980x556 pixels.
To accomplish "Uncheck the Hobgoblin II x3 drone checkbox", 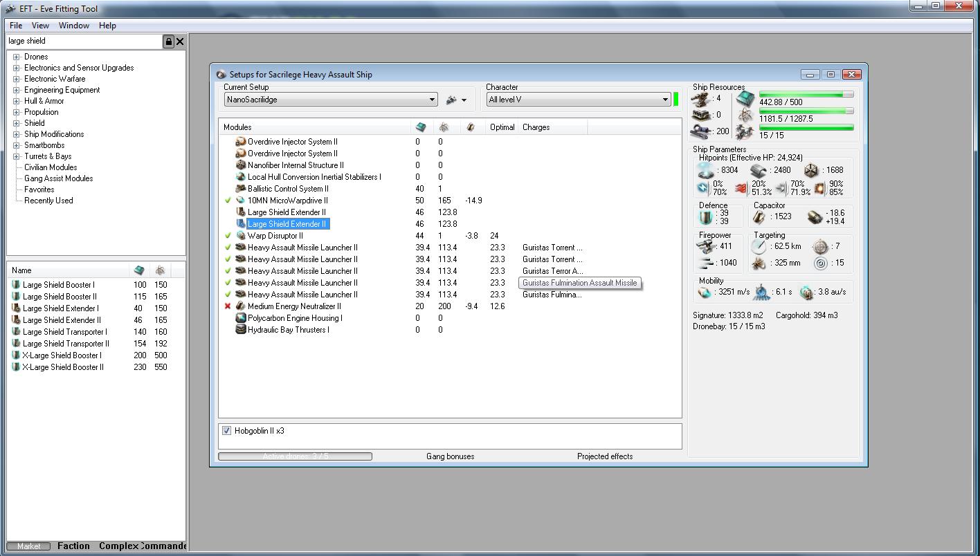I will pos(226,431).
